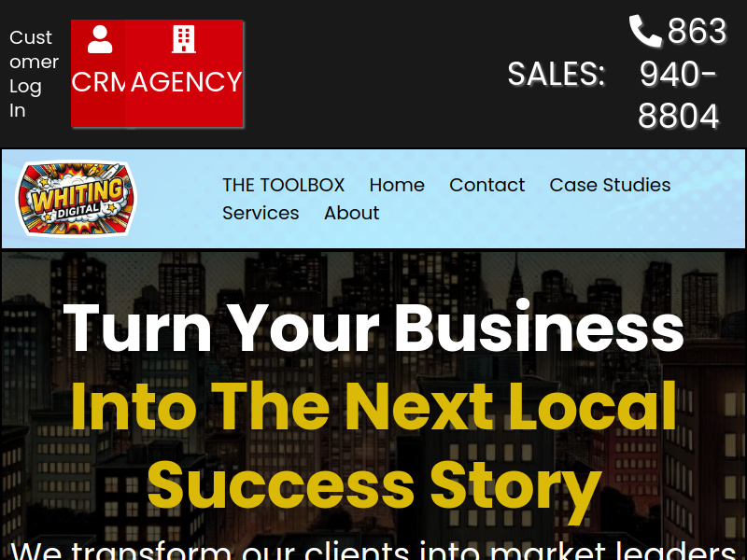Open the AGENCY login button

(184, 74)
